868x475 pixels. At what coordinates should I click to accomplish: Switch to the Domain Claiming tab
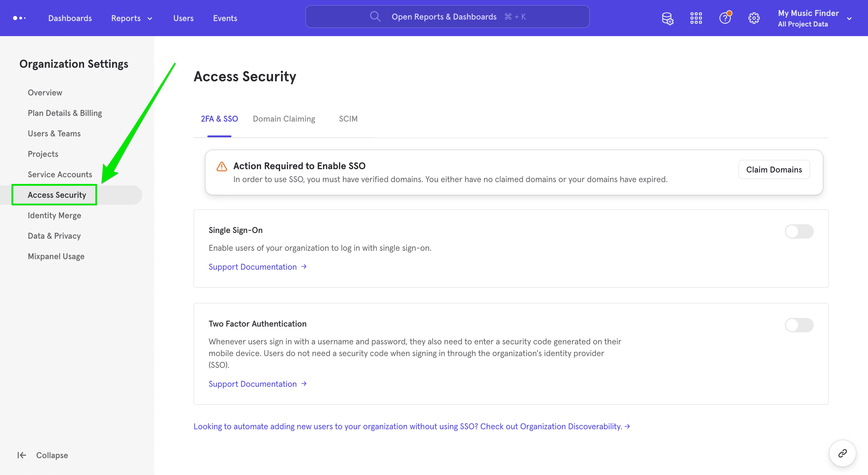tap(284, 119)
